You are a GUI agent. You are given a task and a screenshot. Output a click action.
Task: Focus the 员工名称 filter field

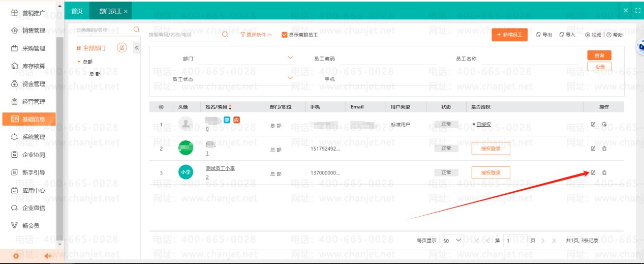click(x=529, y=58)
